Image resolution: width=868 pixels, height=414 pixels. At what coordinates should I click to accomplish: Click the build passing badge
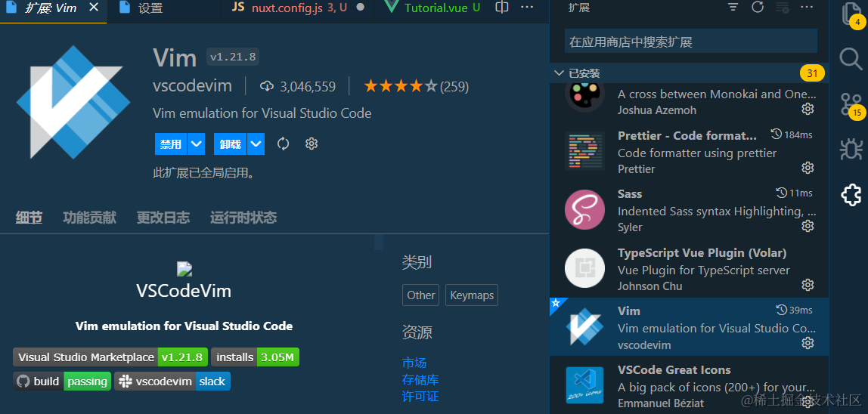click(x=62, y=382)
